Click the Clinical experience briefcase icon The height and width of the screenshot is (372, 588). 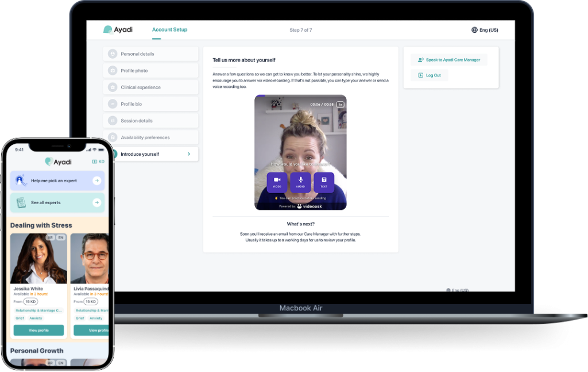tap(113, 87)
